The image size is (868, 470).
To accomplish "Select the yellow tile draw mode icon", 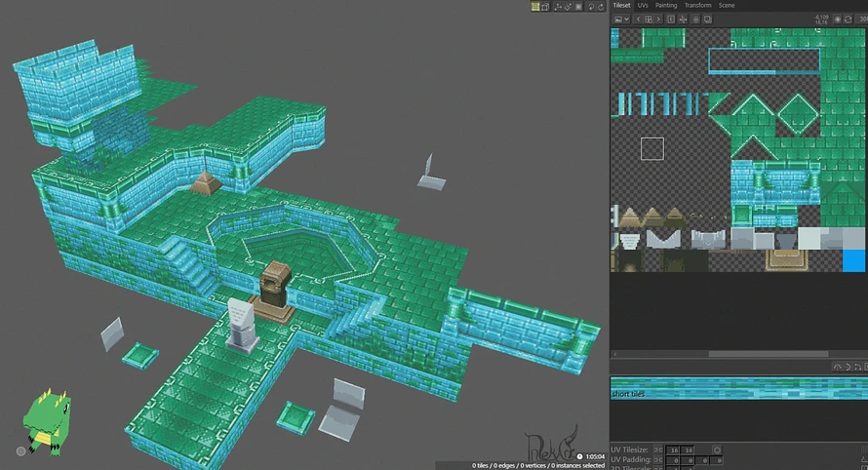I will pos(535,7).
